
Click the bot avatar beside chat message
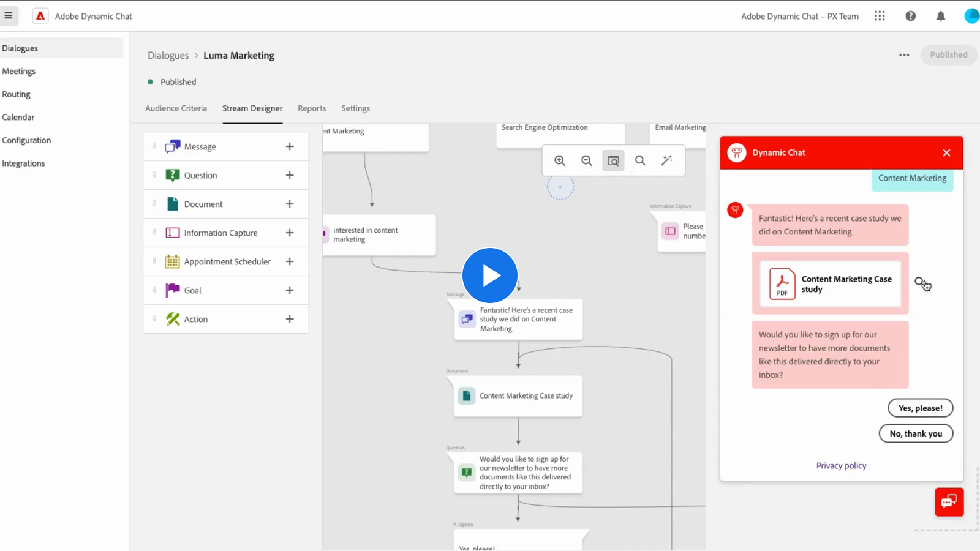(x=735, y=210)
